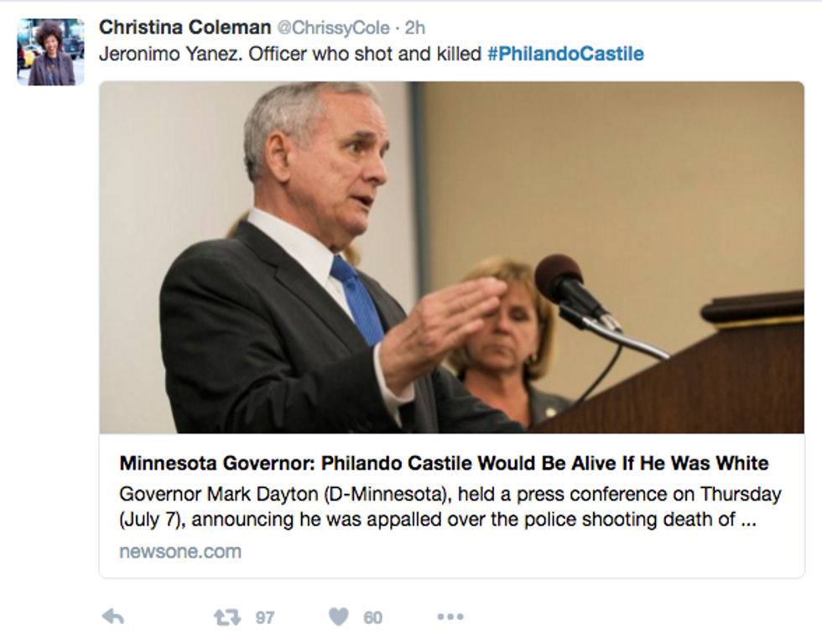The height and width of the screenshot is (644, 822).
Task: Click the like count 60
Action: click(372, 618)
